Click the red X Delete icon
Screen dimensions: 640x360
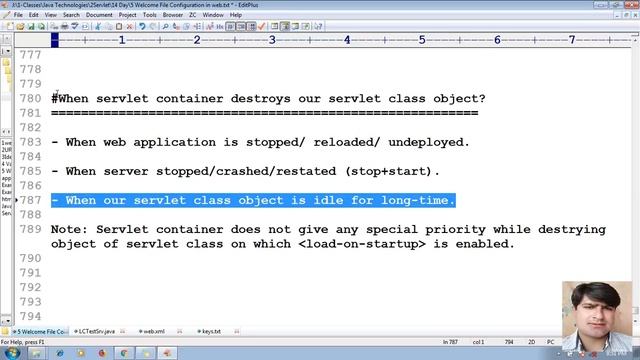[130, 27]
